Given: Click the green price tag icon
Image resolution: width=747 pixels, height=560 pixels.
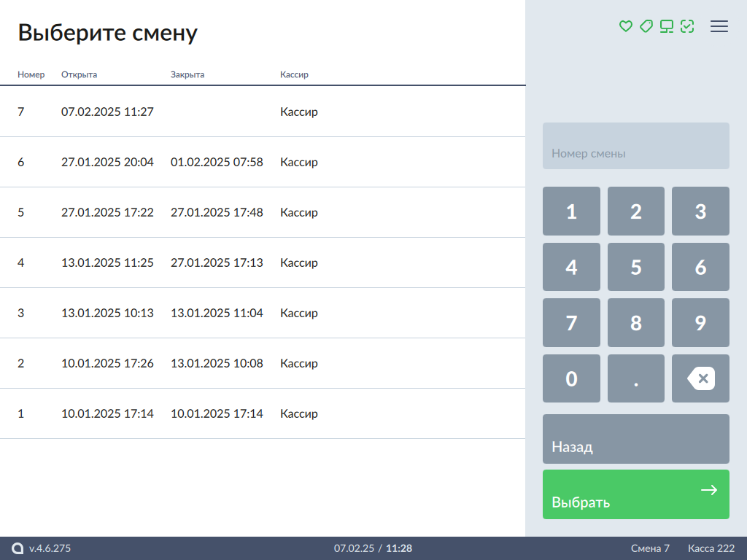Looking at the screenshot, I should pos(646,26).
